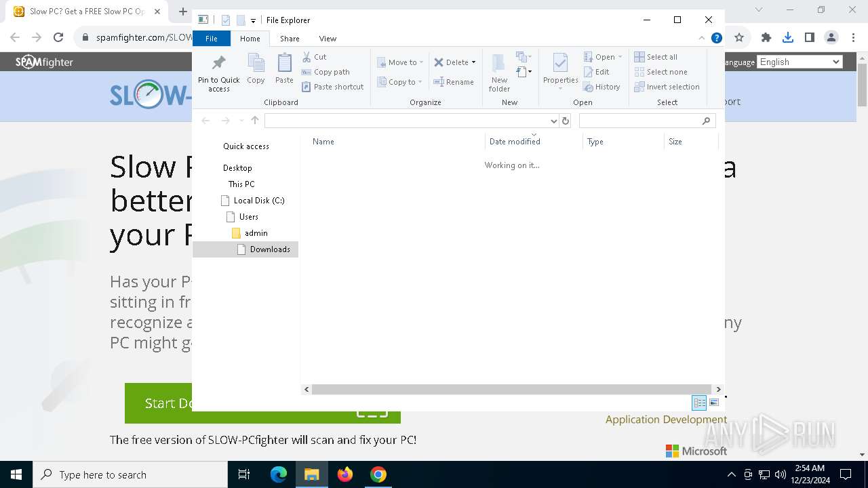Select Desktop in navigation pane
Image resolution: width=868 pixels, height=488 pixels.
[237, 168]
